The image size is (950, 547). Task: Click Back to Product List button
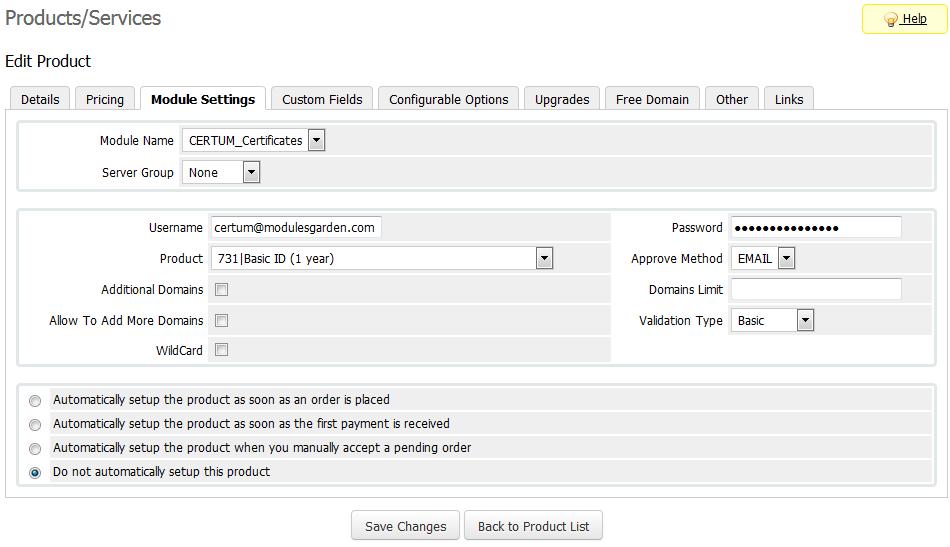click(x=533, y=526)
